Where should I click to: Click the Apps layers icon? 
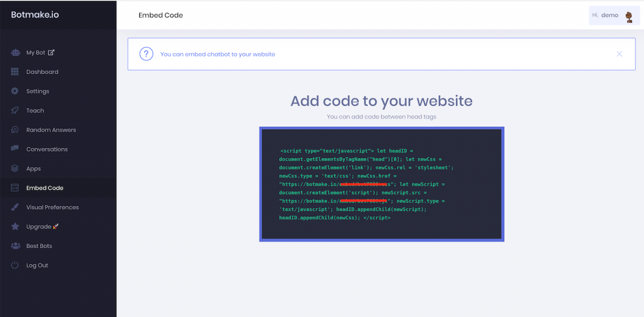15,169
